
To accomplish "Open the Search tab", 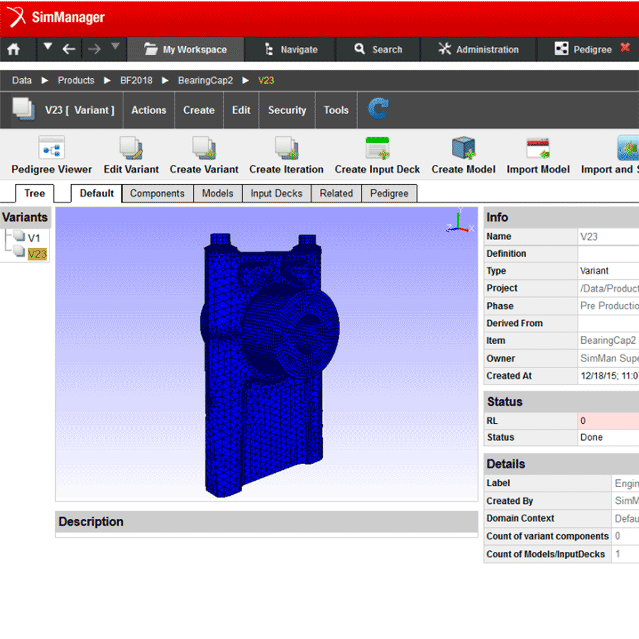I will click(378, 49).
